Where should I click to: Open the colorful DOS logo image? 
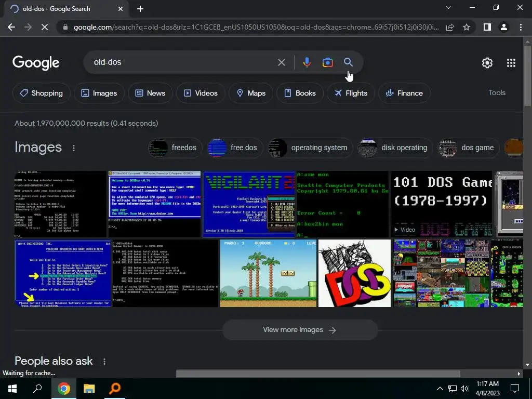click(x=354, y=273)
